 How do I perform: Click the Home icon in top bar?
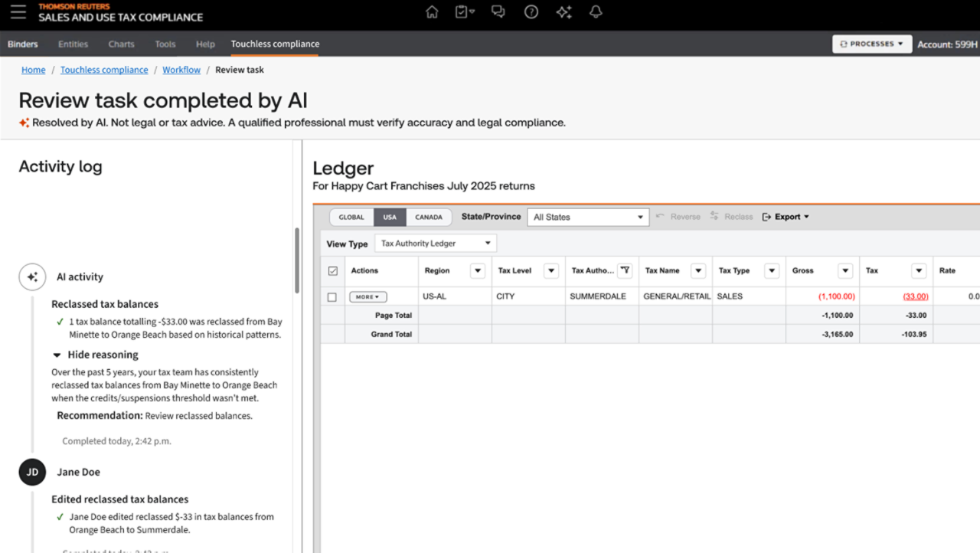[432, 12]
